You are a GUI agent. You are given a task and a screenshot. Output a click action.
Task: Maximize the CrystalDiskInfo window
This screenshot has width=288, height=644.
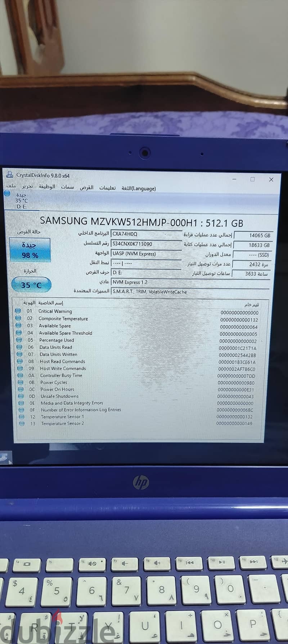[252, 179]
